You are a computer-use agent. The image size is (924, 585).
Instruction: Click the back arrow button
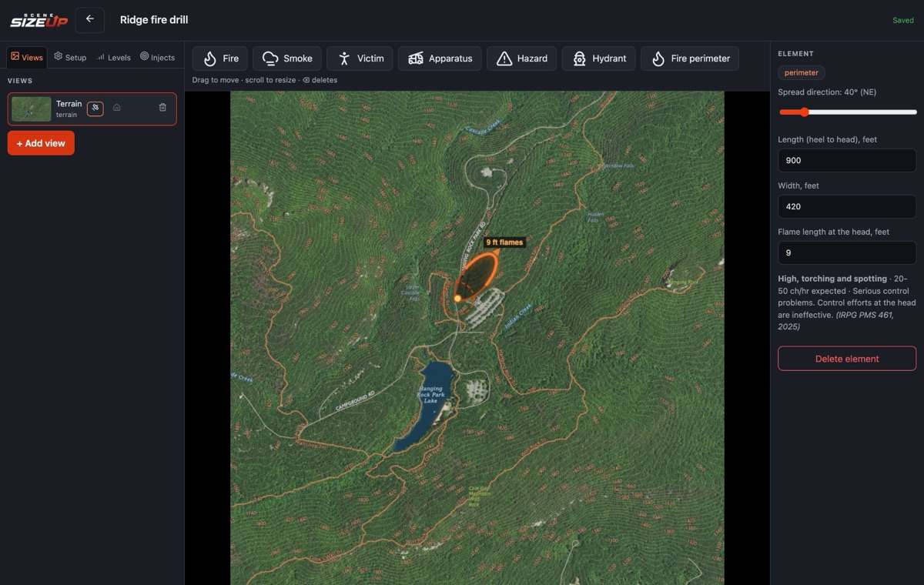[90, 19]
